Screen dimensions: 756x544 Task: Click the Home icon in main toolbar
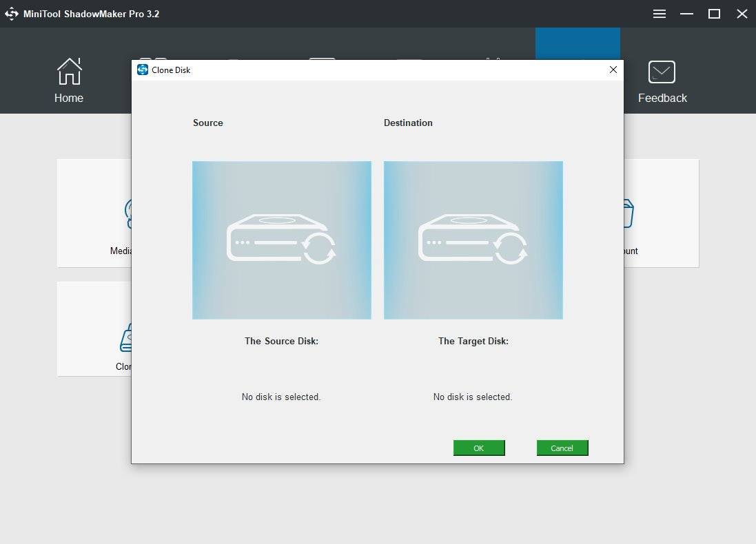click(70, 72)
